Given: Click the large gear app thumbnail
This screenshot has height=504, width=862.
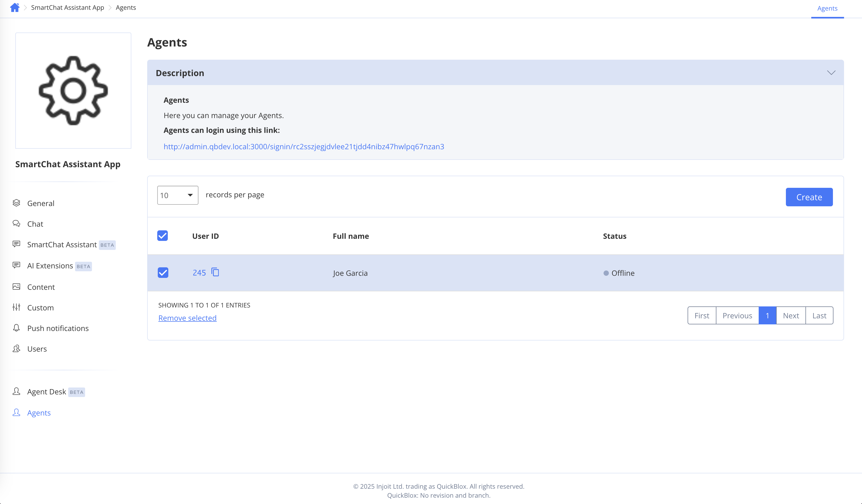Looking at the screenshot, I should [x=73, y=91].
